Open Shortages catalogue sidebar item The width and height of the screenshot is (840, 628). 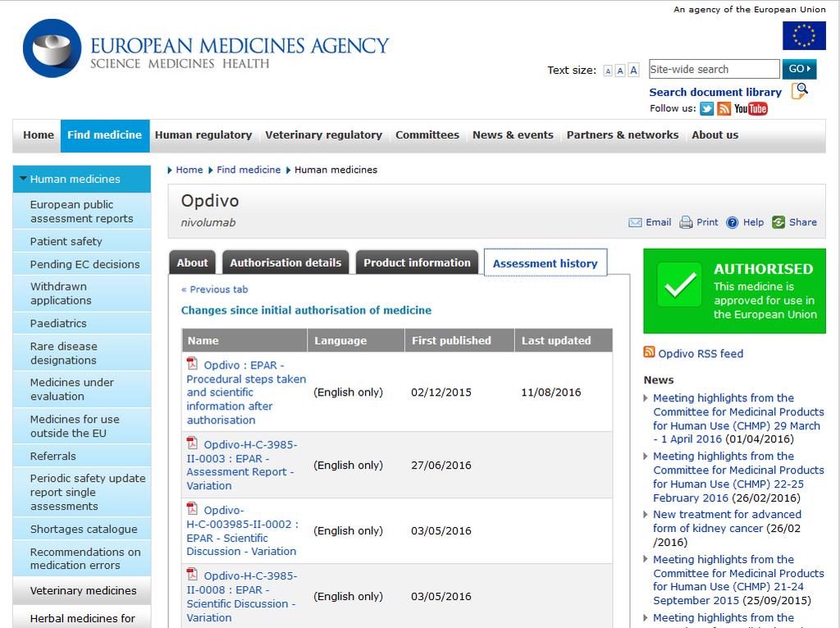pos(82,529)
